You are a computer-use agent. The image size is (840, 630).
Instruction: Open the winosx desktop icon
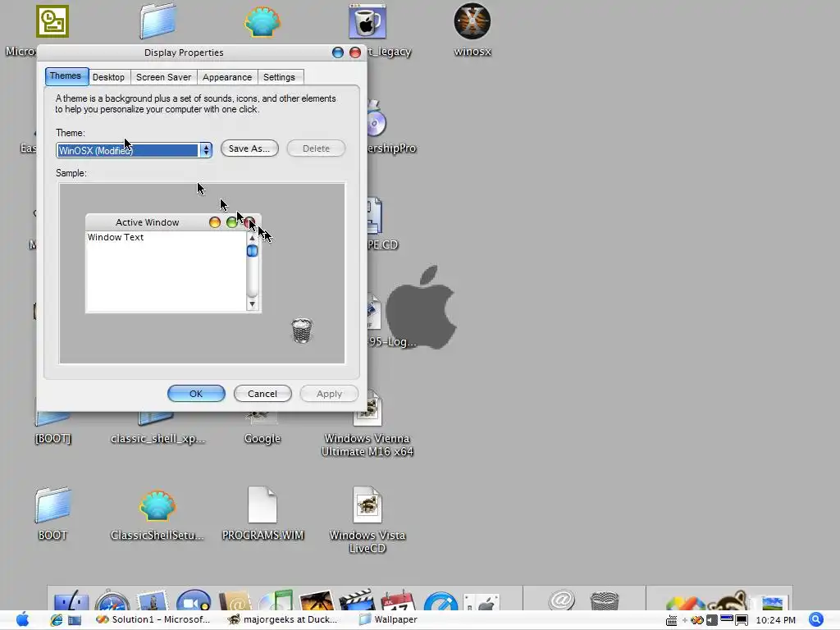pyautogui.click(x=472, y=22)
